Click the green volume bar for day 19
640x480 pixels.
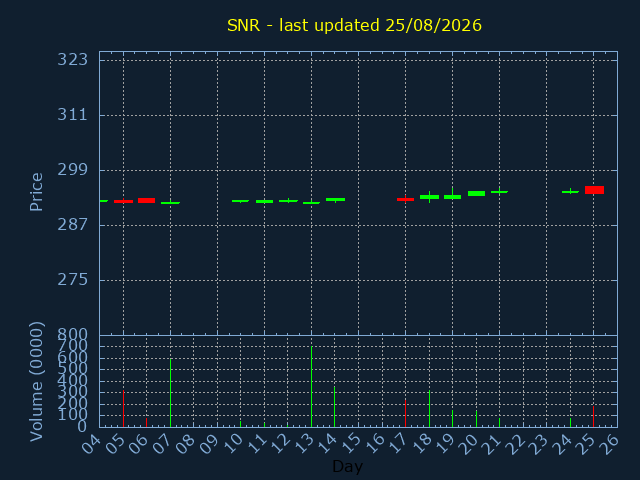click(x=453, y=419)
